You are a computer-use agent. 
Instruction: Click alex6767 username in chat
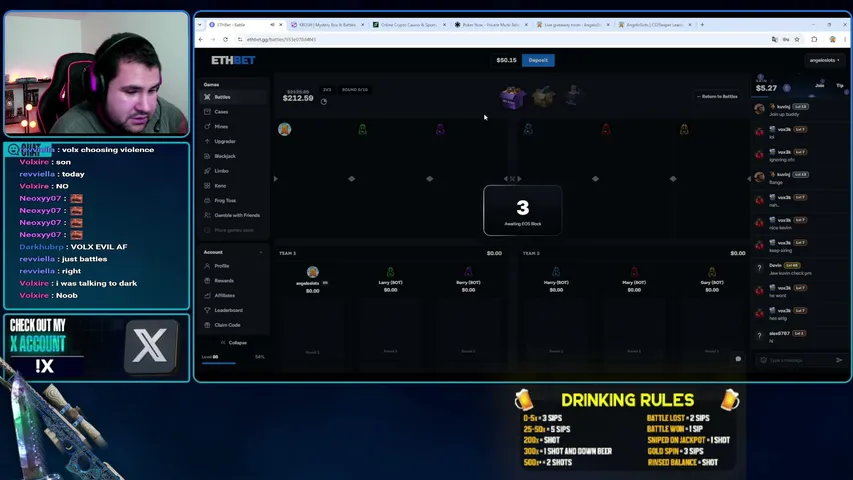780,333
